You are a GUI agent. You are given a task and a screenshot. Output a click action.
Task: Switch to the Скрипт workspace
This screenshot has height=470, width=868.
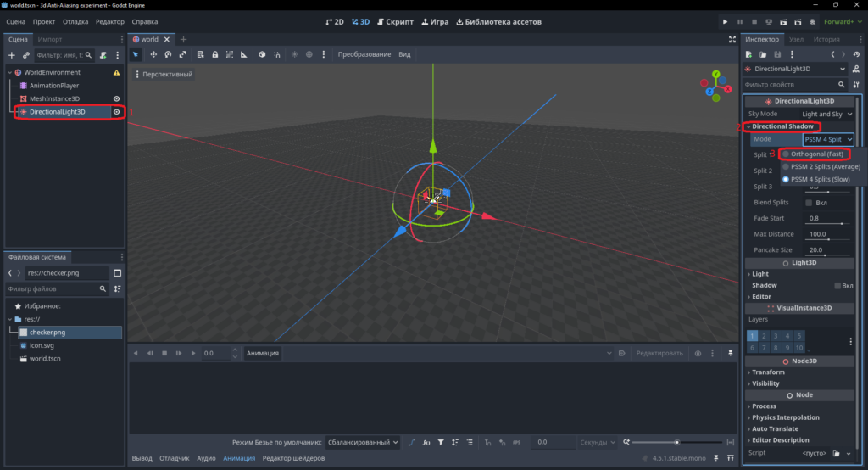[x=395, y=21]
